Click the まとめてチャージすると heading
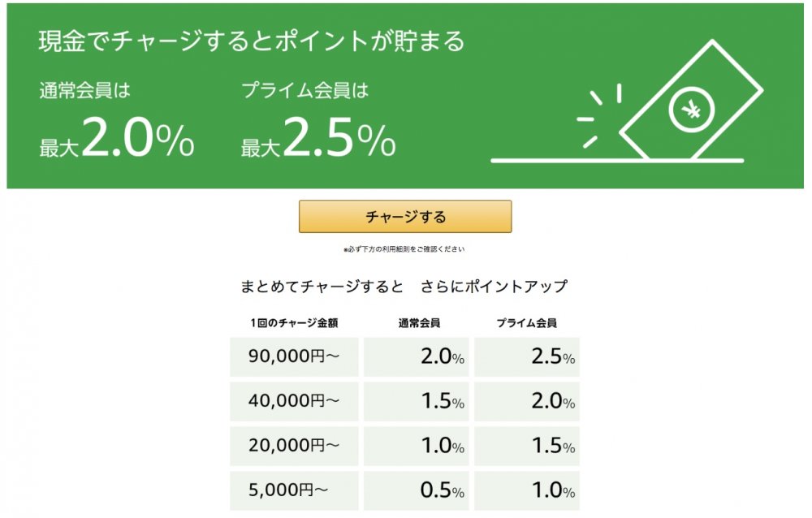The height and width of the screenshot is (518, 812). click(322, 287)
